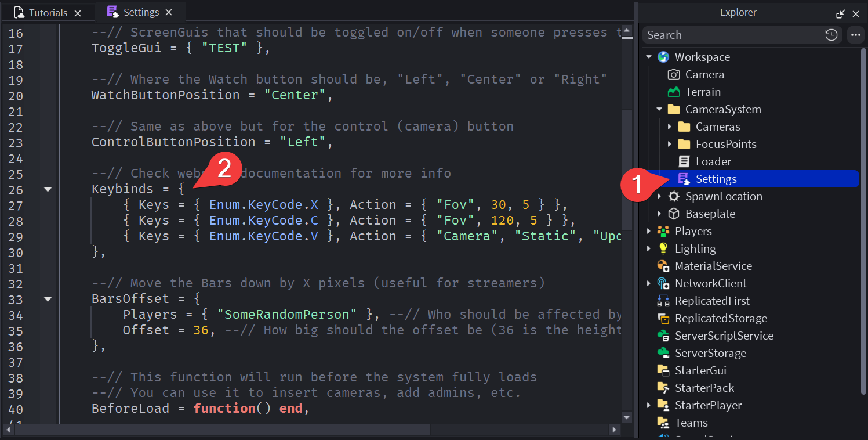The width and height of the screenshot is (868, 440).
Task: Click the Explorer search field
Action: click(732, 35)
